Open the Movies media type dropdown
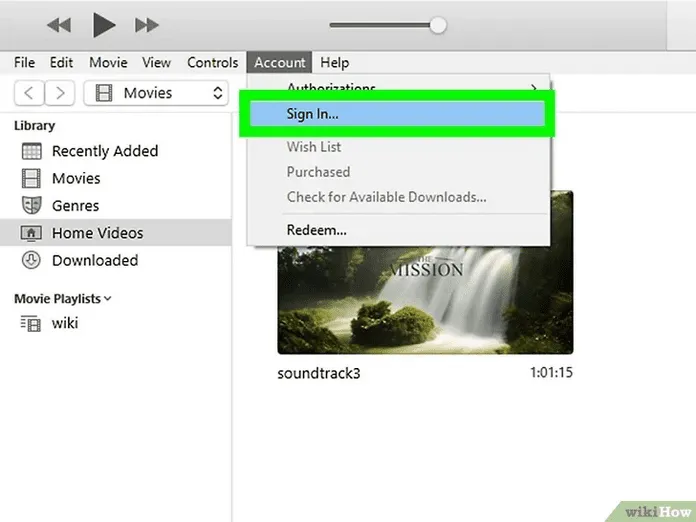Screen dimensions: 696x522 point(157,93)
